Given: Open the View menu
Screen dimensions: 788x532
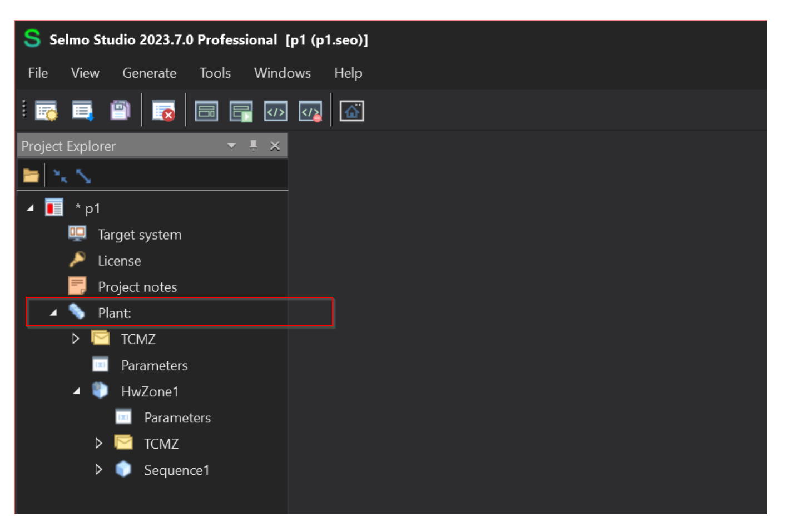Looking at the screenshot, I should 85,73.
